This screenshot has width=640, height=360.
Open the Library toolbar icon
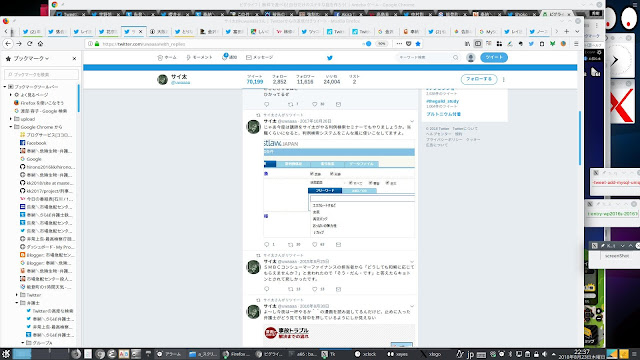(x=467, y=44)
